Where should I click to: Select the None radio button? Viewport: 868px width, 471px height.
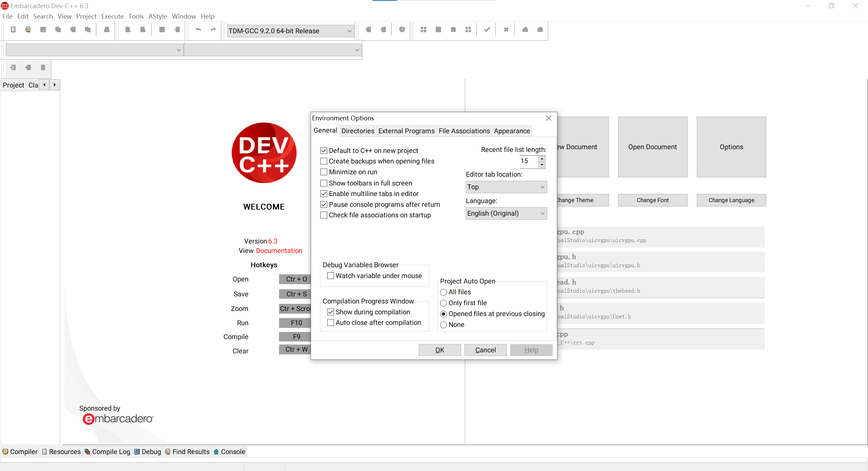click(x=443, y=325)
